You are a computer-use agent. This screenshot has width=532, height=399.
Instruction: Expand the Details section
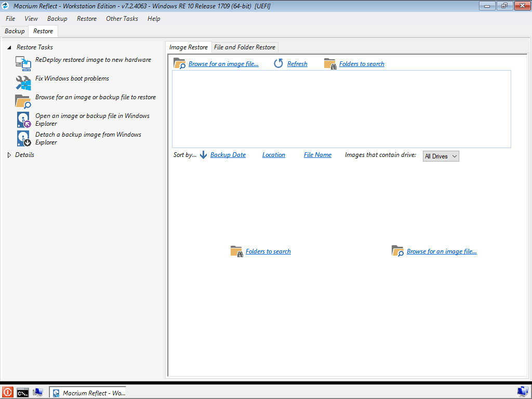tap(9, 155)
